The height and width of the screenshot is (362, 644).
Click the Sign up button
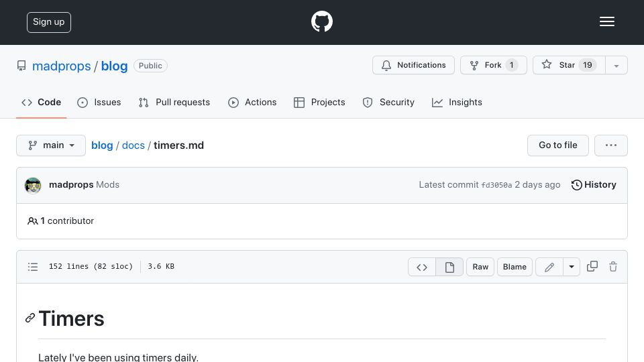(x=49, y=22)
